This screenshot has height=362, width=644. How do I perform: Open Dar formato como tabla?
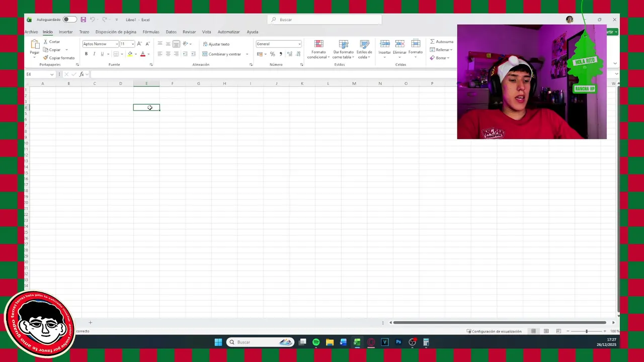[344, 49]
